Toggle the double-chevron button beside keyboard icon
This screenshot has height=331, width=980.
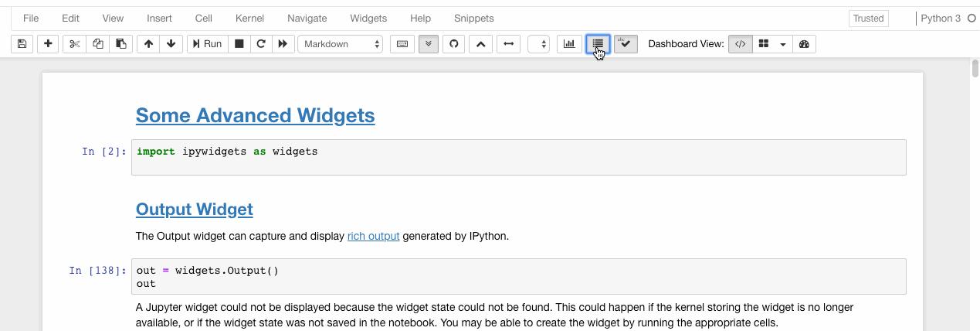pyautogui.click(x=429, y=44)
